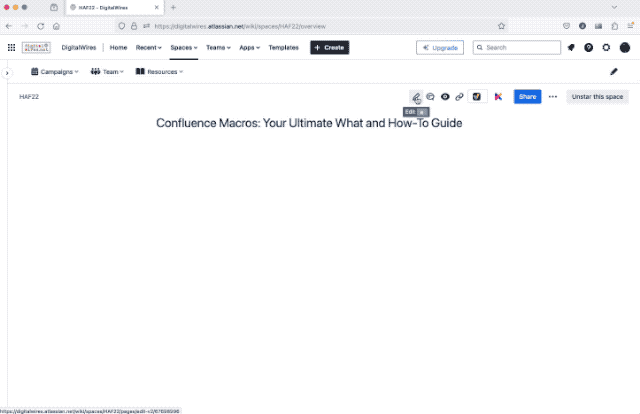Open the Spaces menu
The width and height of the screenshot is (640, 414).
click(x=184, y=48)
